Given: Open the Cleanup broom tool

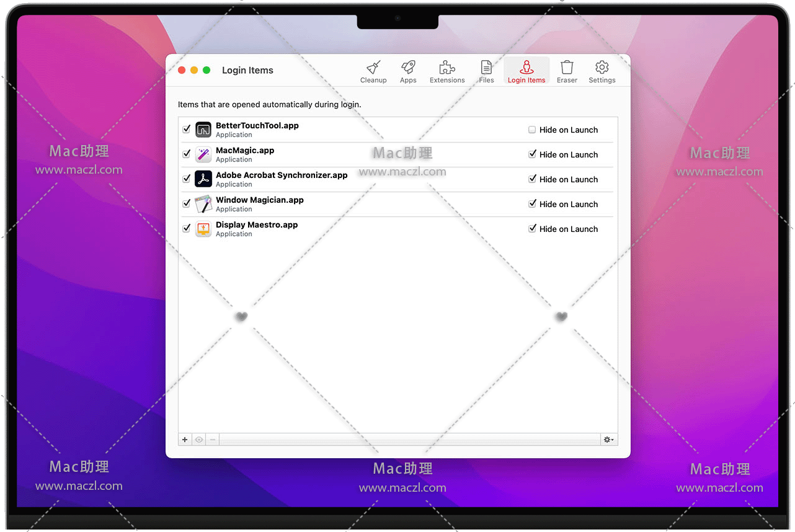Looking at the screenshot, I should (373, 71).
